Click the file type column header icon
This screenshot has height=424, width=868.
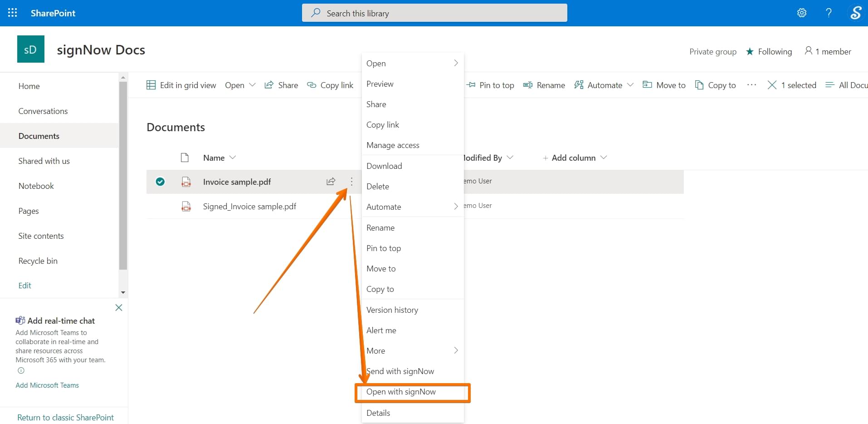coord(185,158)
